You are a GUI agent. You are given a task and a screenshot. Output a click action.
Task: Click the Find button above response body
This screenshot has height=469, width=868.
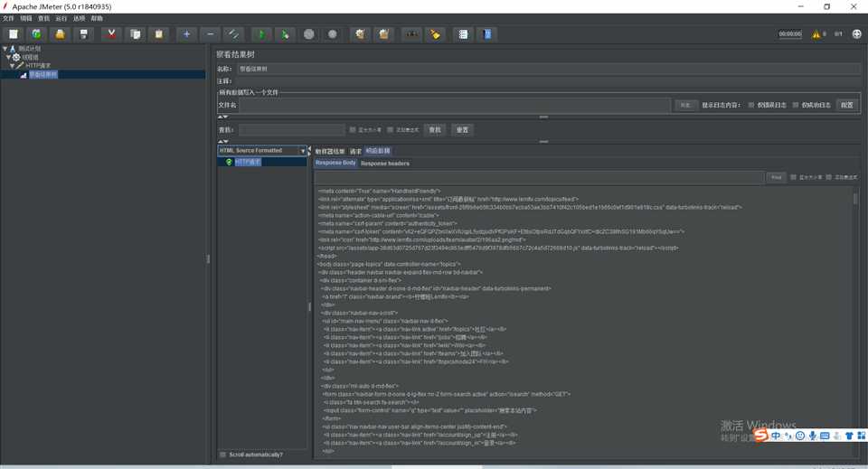pyautogui.click(x=776, y=177)
